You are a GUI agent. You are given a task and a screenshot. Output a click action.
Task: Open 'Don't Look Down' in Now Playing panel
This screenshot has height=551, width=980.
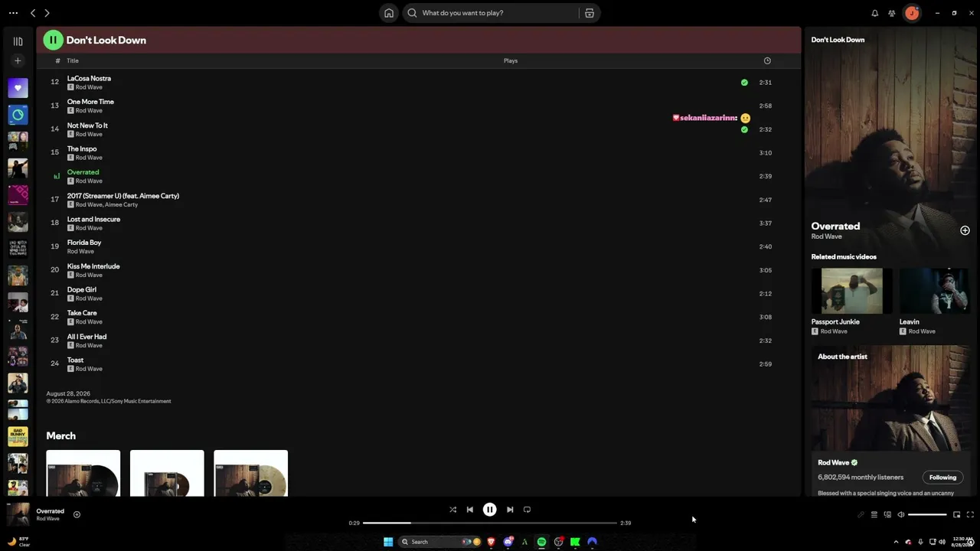838,40
